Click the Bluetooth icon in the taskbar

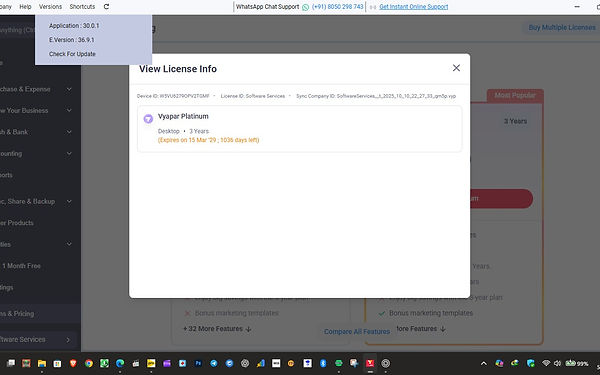tap(323, 363)
